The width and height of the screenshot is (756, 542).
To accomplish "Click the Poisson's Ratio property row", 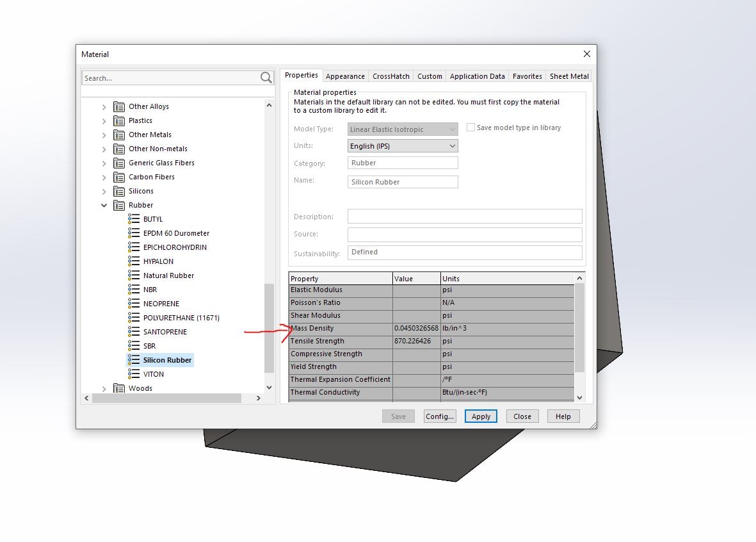I will [431, 302].
